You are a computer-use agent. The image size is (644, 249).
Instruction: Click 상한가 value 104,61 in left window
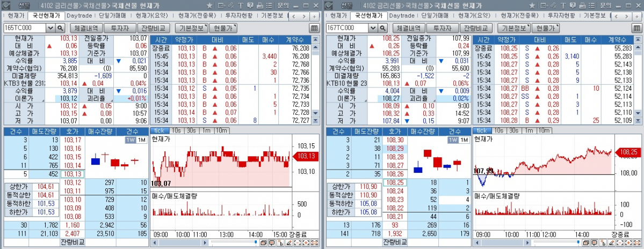click(x=45, y=187)
